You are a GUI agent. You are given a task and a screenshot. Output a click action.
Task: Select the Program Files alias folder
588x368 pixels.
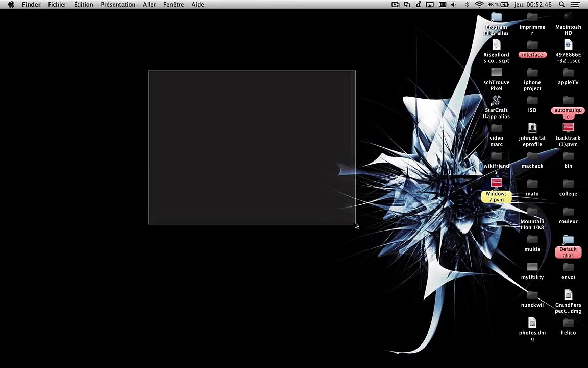coord(496,17)
